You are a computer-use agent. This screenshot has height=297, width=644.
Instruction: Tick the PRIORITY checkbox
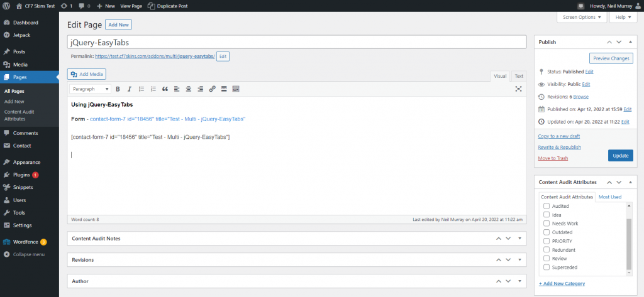pyautogui.click(x=547, y=241)
